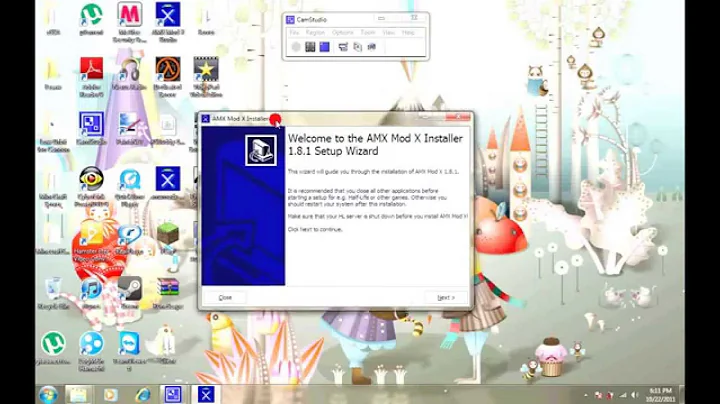Screen dimensions: 720x404
Task: Click the Screen Annotations icon in CamStudio
Action: pyautogui.click(x=357, y=47)
